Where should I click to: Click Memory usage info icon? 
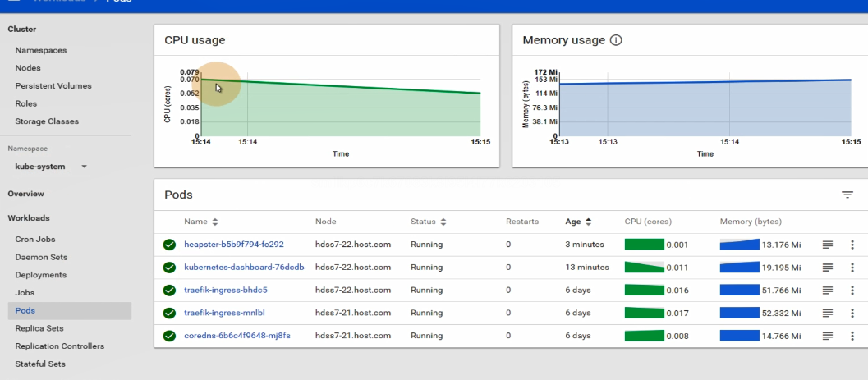click(x=617, y=40)
